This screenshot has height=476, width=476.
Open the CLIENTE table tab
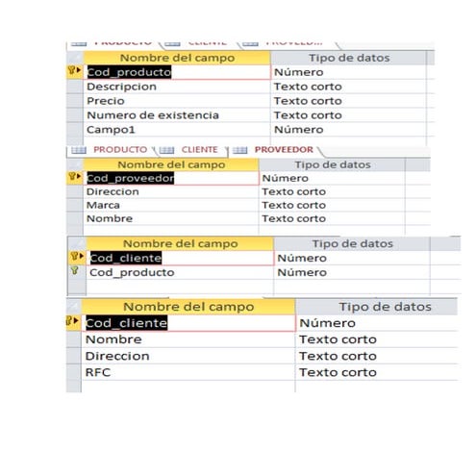(x=199, y=149)
